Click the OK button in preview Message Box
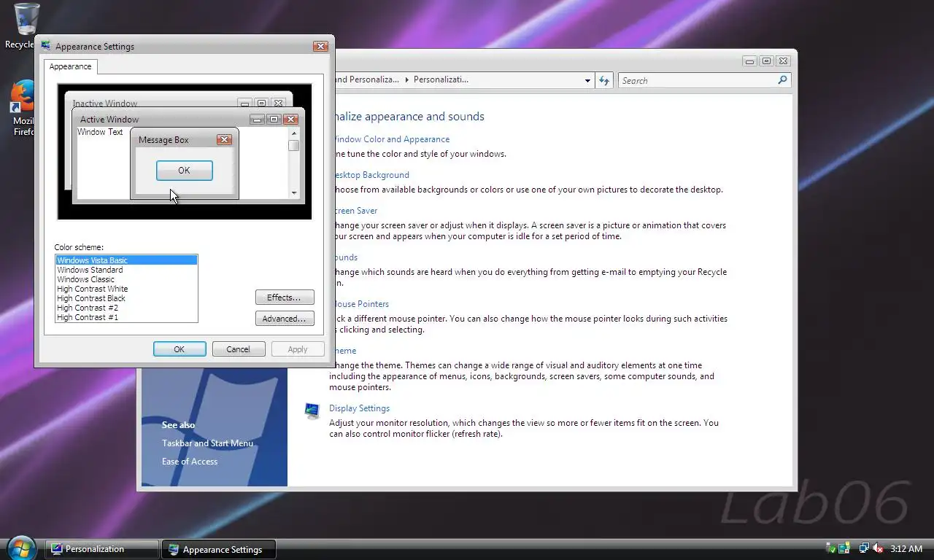934x560 pixels. click(184, 170)
